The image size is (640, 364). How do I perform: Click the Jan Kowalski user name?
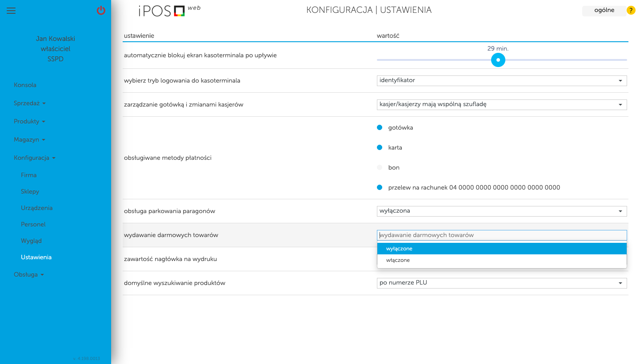coord(56,39)
